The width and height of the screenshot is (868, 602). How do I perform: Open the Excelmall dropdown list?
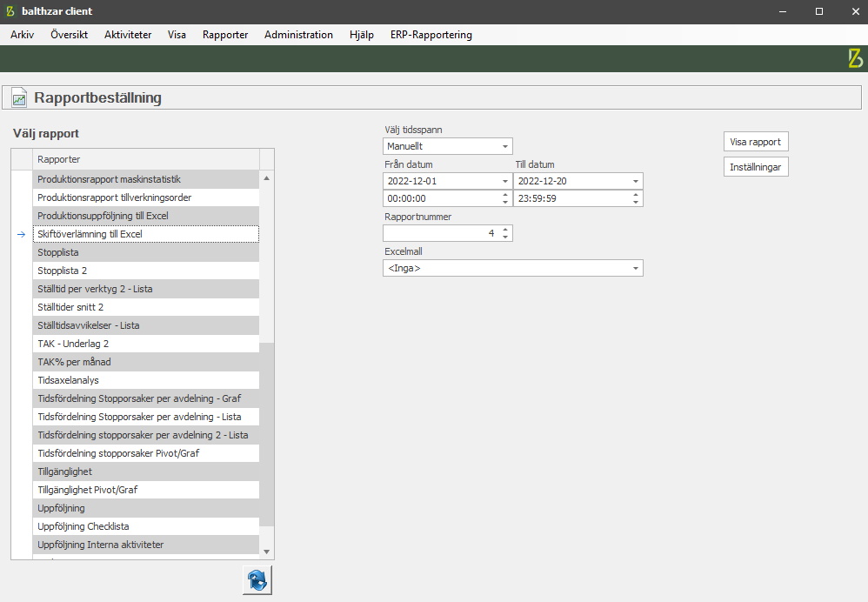[636, 269]
